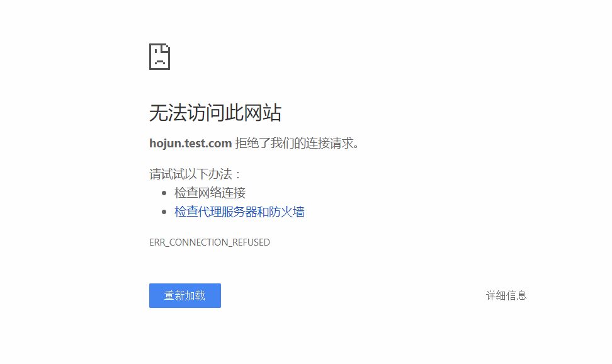Click the ERR_CONNECTION_REFUSED error code

210,242
